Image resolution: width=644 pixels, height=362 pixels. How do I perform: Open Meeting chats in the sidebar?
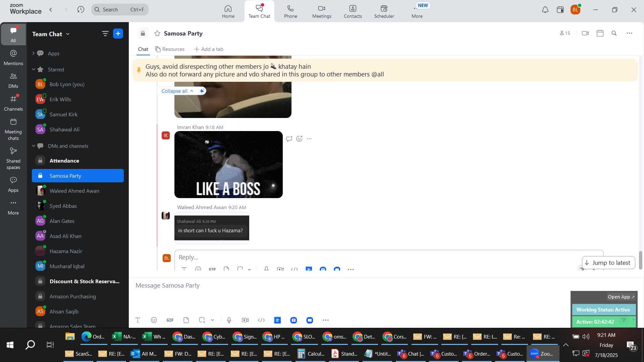click(13, 129)
